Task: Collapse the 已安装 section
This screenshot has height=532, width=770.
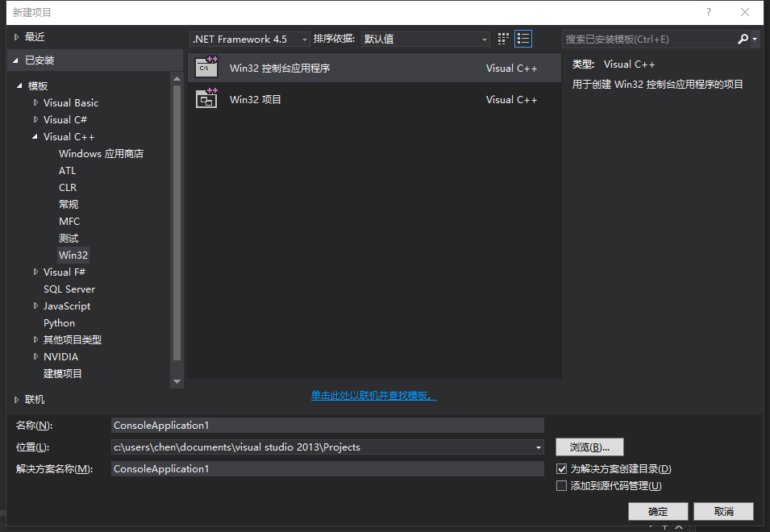Action: [15, 60]
